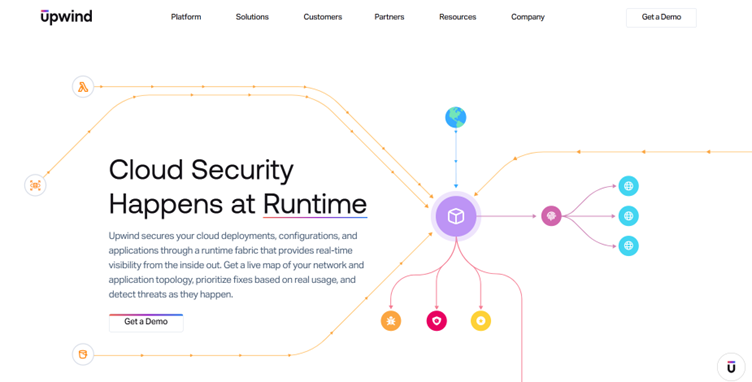Select the orange database bucket icon

coord(82,355)
